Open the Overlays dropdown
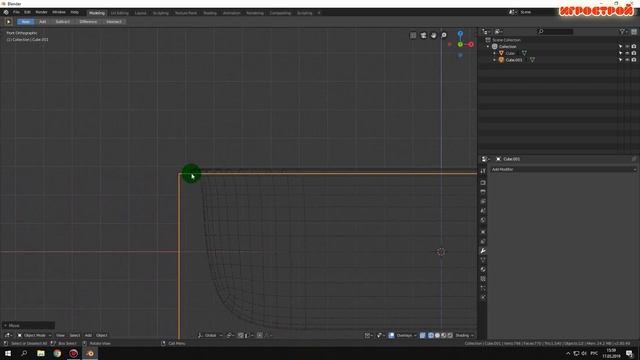Viewport: 640px width, 360px height. tap(407, 335)
